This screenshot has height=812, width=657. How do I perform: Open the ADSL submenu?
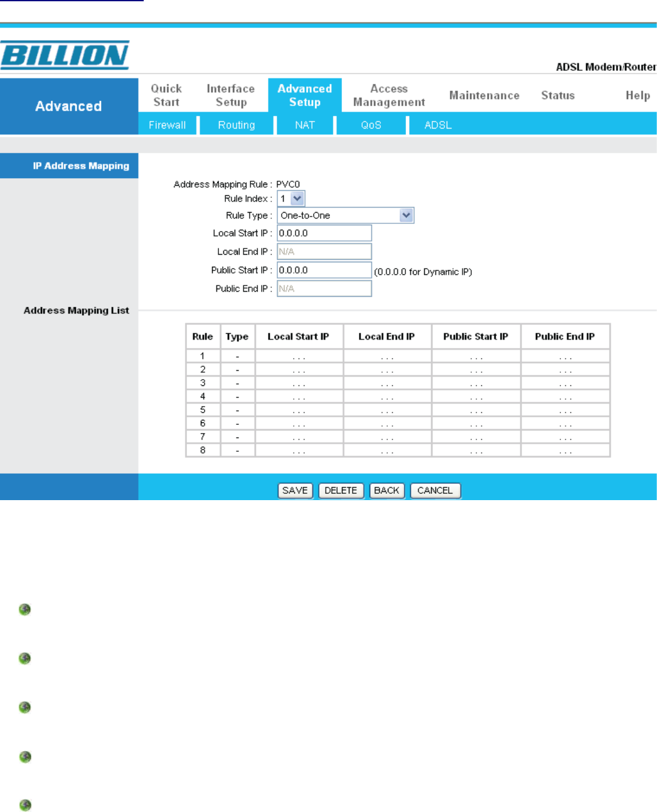[438, 125]
